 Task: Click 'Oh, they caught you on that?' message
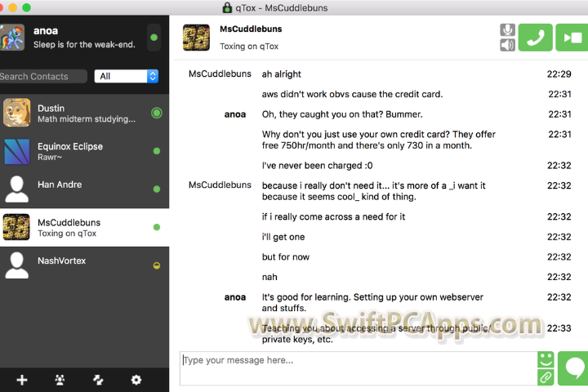(x=342, y=114)
